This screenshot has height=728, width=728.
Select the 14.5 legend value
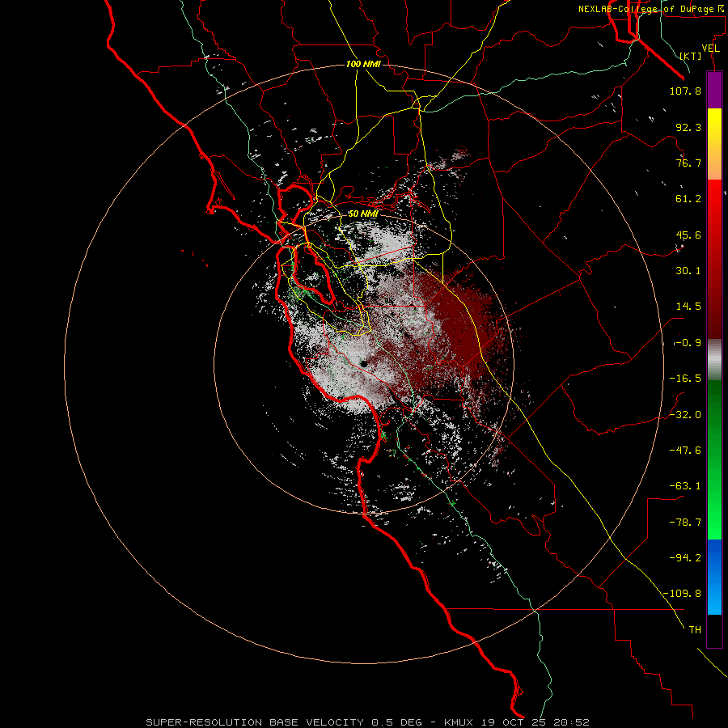[688, 307]
